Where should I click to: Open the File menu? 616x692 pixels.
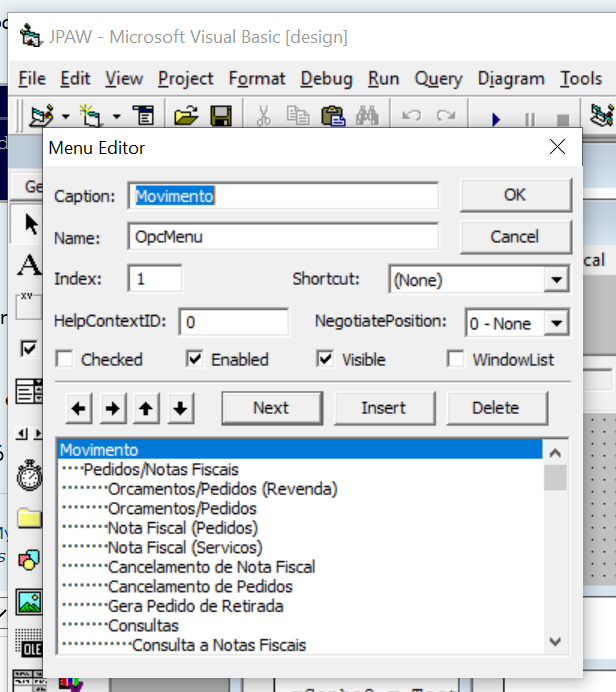pos(32,79)
